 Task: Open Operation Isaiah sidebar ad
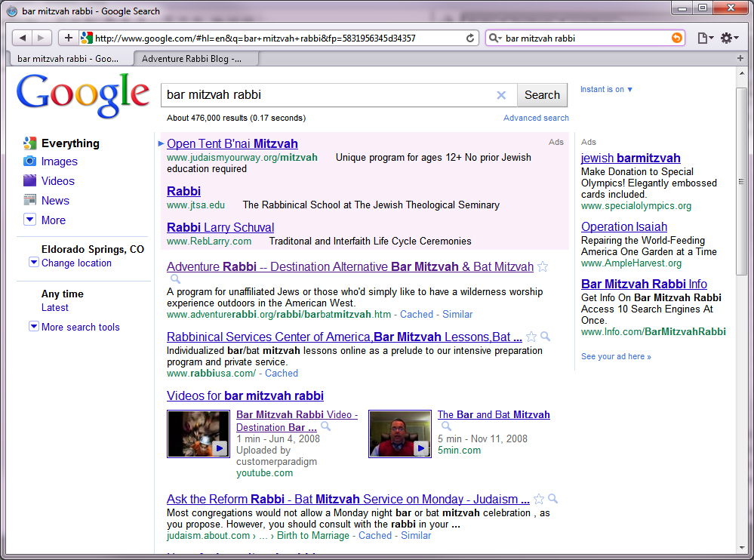(623, 227)
